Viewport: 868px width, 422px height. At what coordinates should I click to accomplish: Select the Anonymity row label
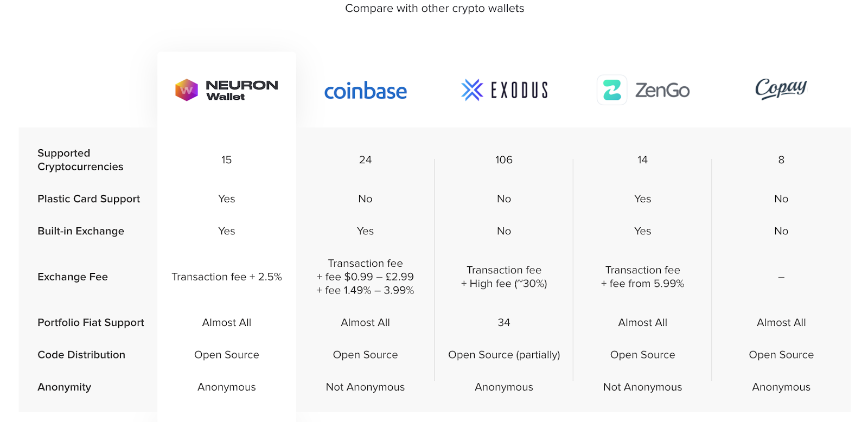pyautogui.click(x=64, y=387)
